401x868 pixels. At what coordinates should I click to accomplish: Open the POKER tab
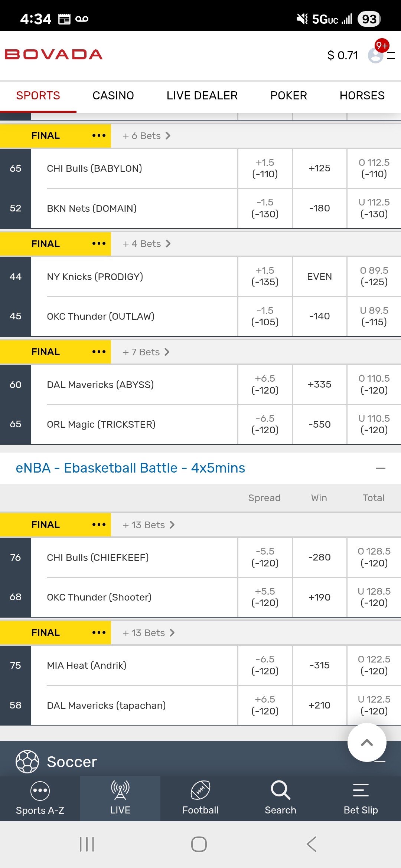click(288, 96)
